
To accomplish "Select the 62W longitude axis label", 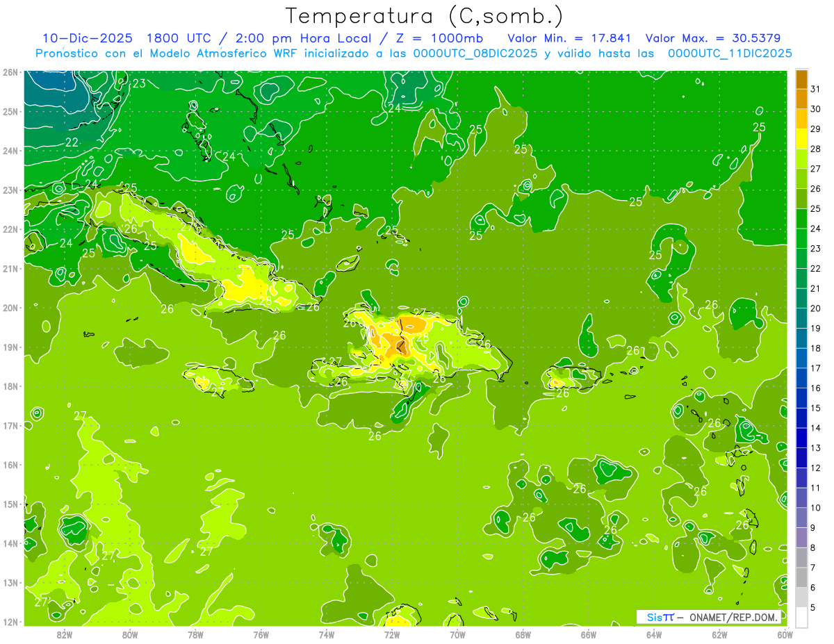I will tap(719, 634).
